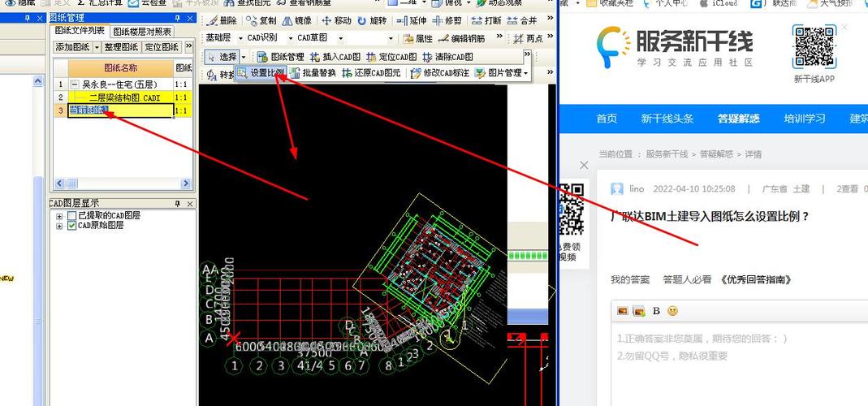This screenshot has width=868, height=406.
Task: Click inside the answer text input area
Action: [740, 365]
